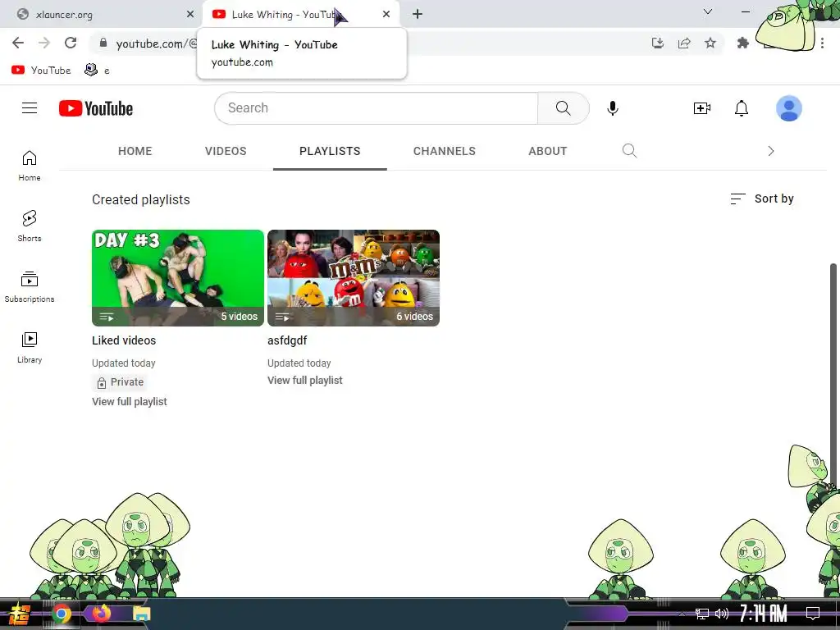840x630 pixels.
Task: Open the YouTube bookmark in bookmarks bar
Action: click(x=41, y=71)
